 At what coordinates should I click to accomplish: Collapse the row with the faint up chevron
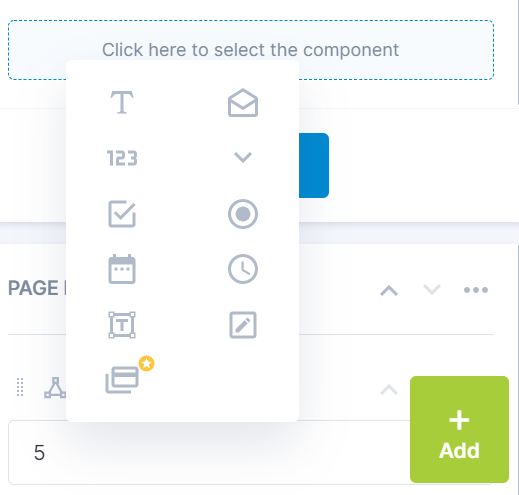[x=389, y=389]
